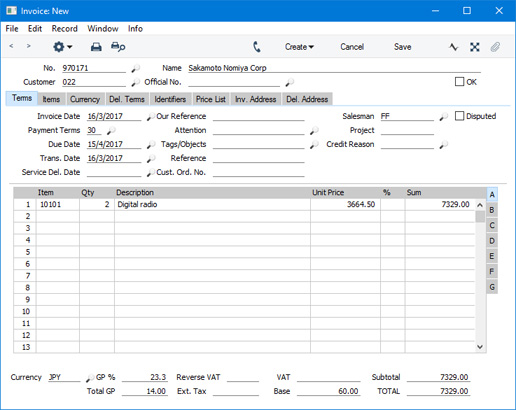Screen dimensions: 516x410
Task: Open paste special lookup beside Customer field
Action: tap(135, 82)
